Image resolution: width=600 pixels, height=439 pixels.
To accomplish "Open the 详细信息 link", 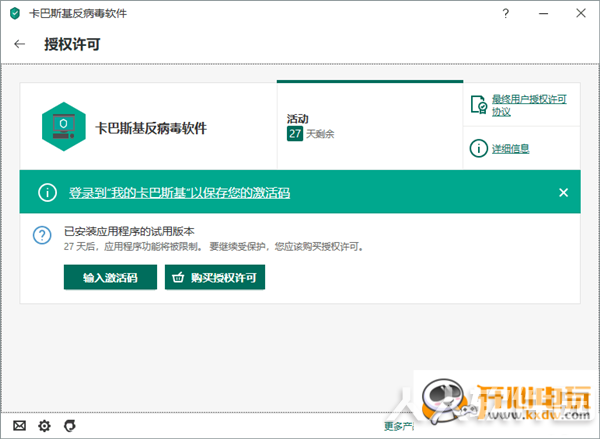I will [510, 149].
